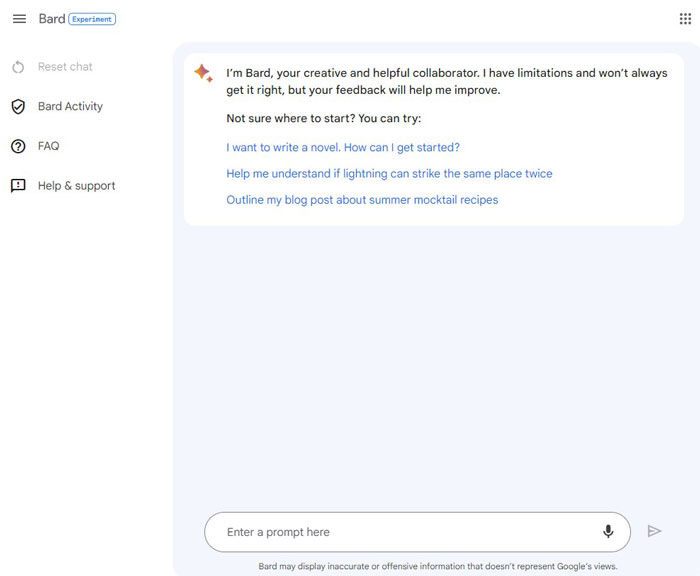The width and height of the screenshot is (700, 576).
Task: Activate the microphone voice input
Action: point(608,531)
